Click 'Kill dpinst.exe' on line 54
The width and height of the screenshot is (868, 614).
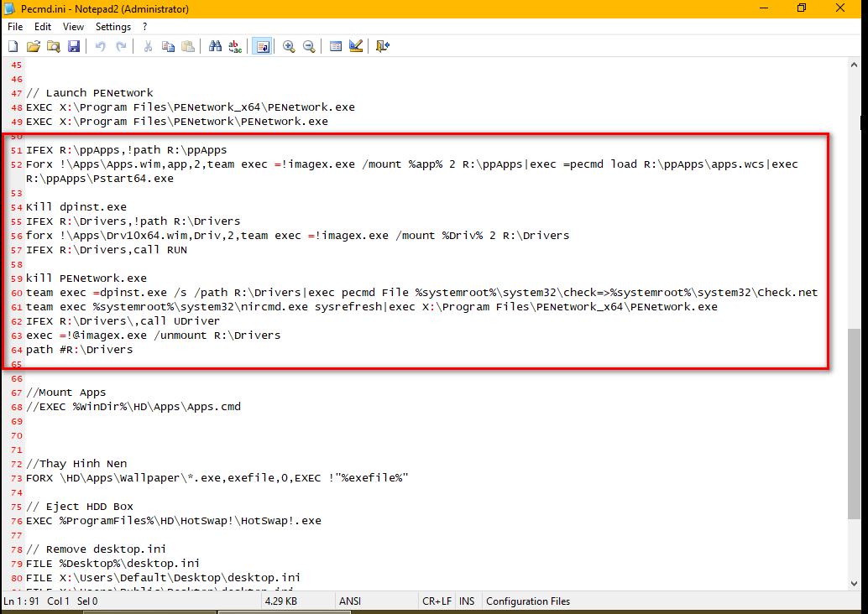pos(76,207)
